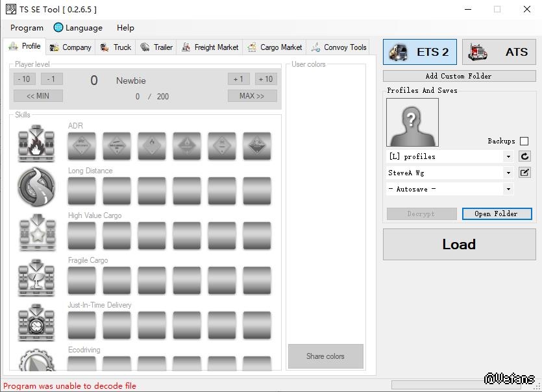
Task: Set Long Distance skill to level one
Action: (x=82, y=191)
